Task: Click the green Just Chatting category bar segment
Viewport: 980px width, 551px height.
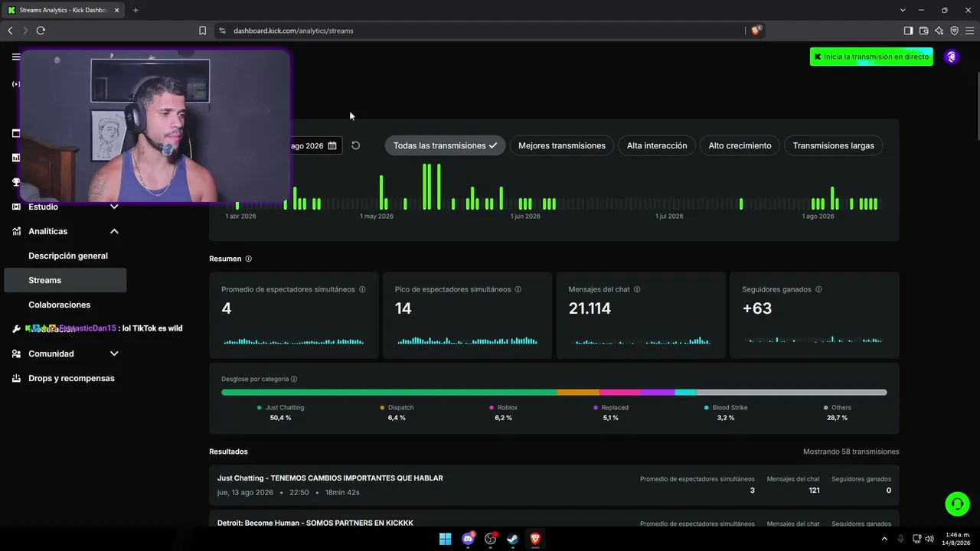Action: [389, 393]
